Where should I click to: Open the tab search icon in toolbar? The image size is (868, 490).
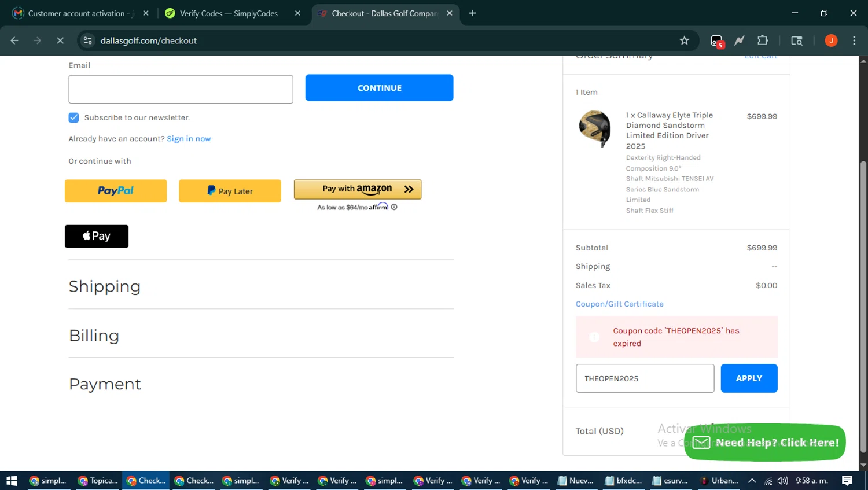(x=797, y=40)
